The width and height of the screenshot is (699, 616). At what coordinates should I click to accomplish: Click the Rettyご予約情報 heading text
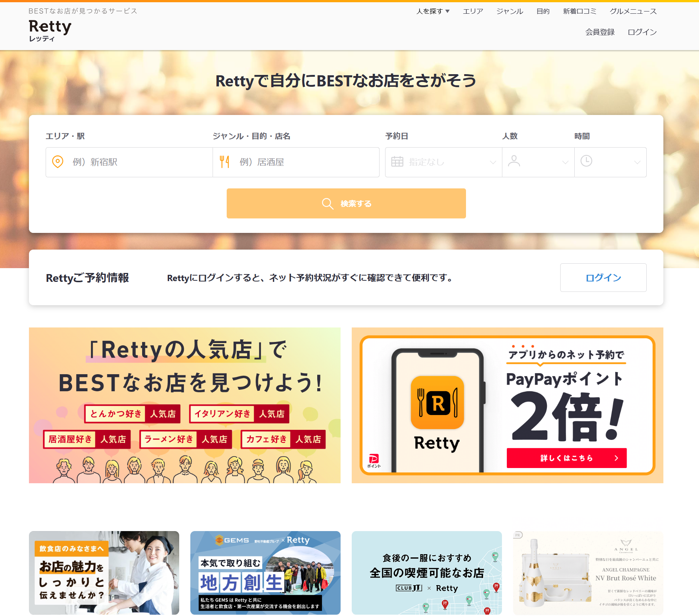pos(87,277)
